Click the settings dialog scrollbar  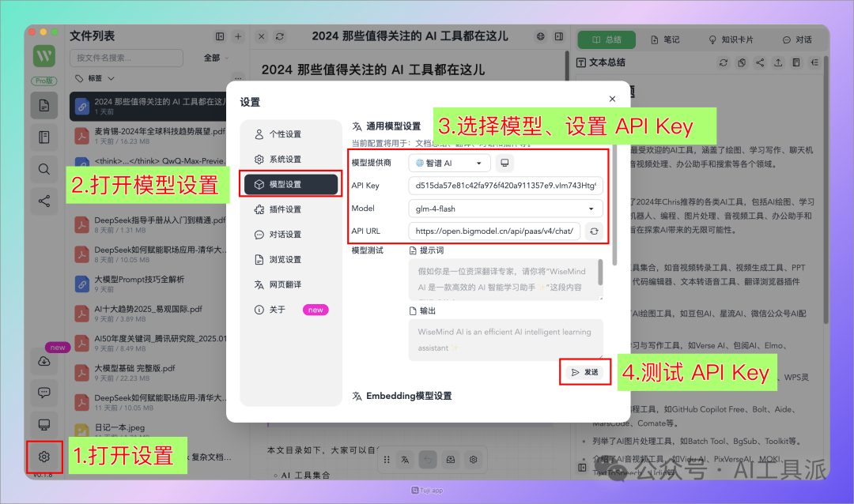[x=614, y=205]
